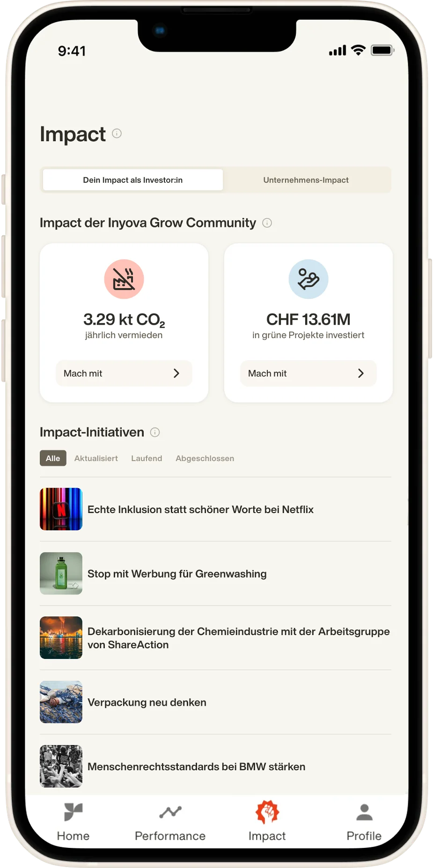Viewport: 433px width, 868px height.
Task: Open info icon next to Impact-Initiativen
Action: click(155, 433)
